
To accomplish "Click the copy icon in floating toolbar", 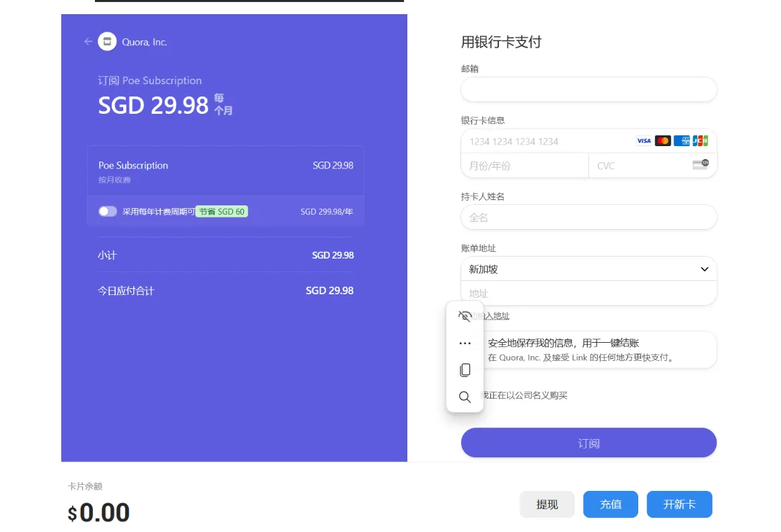I will (x=465, y=370).
